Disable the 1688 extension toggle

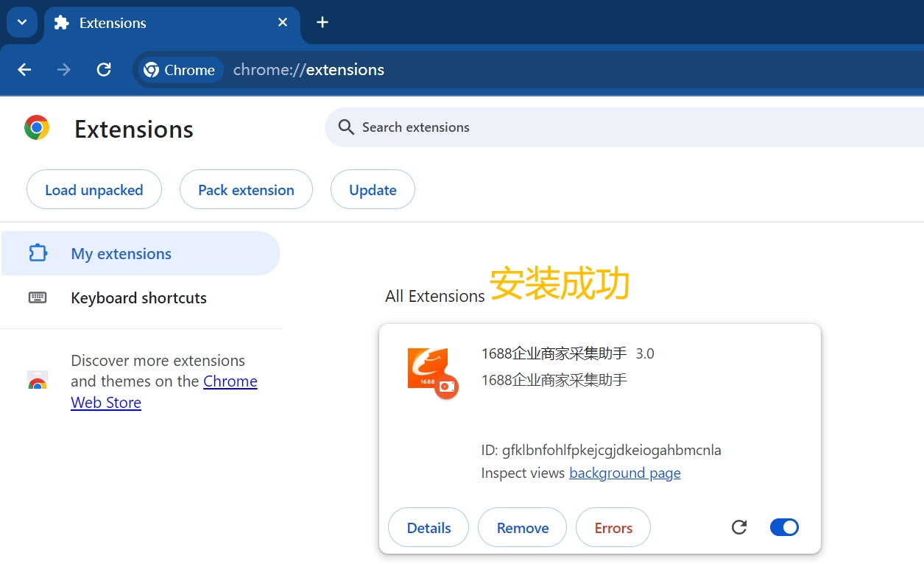pyautogui.click(x=784, y=527)
